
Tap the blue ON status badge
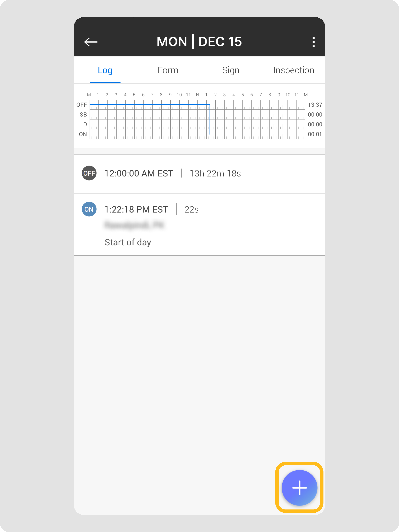click(89, 209)
